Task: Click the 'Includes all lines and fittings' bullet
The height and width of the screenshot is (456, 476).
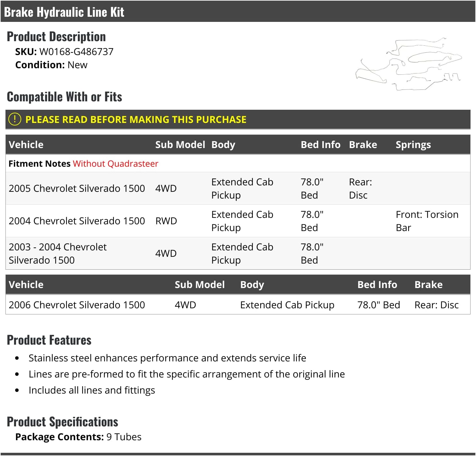Action: [x=92, y=390]
